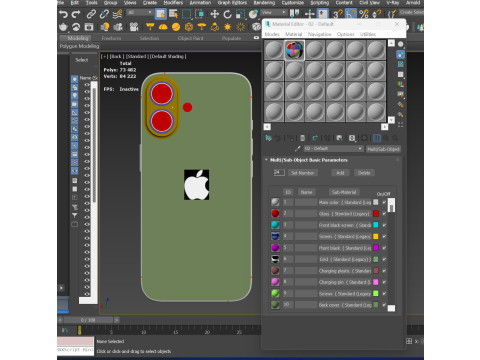Screen dimensions: 480x360
Task: Click the Multi/Sub-Object material type button
Action: (x=383, y=149)
